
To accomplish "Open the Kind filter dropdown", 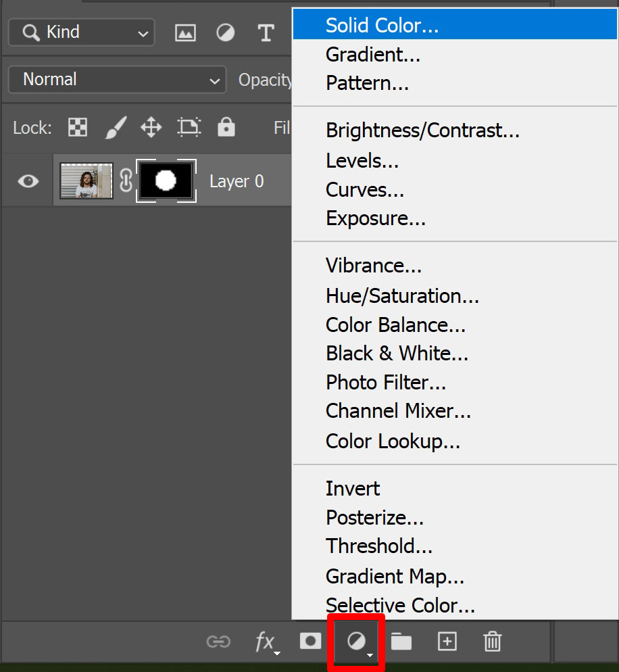I will click(81, 32).
